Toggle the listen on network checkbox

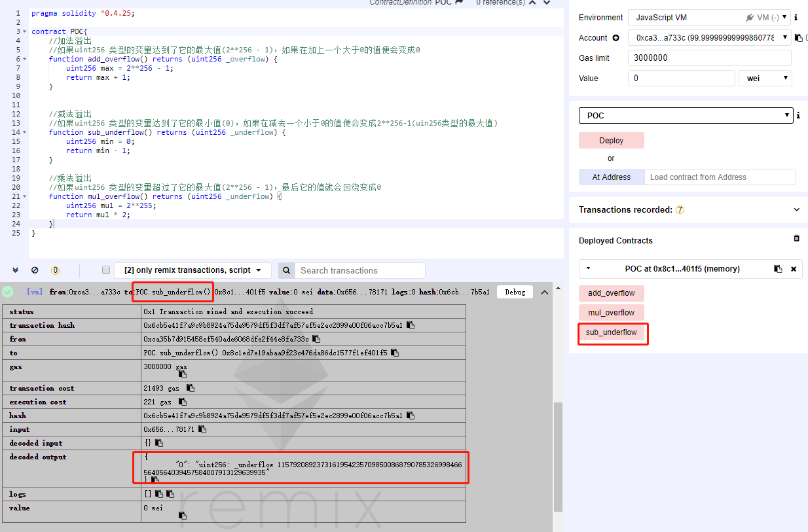[x=106, y=270]
